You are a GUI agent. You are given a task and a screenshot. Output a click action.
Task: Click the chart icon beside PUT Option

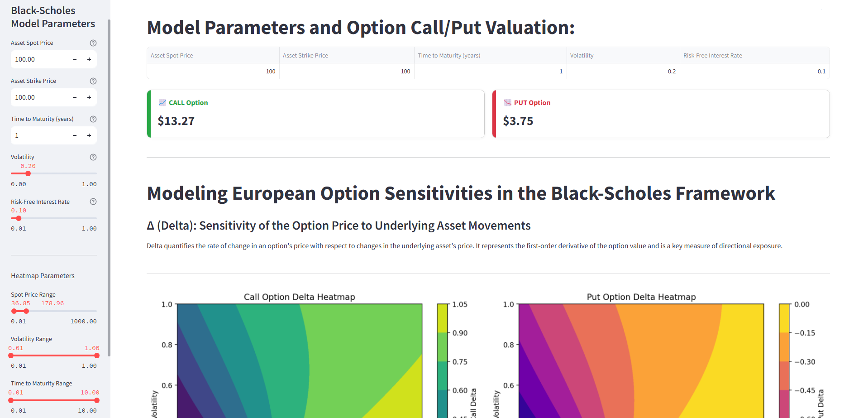tap(507, 102)
